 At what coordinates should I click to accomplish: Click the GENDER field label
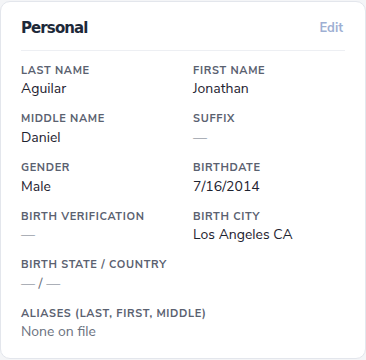point(45,167)
